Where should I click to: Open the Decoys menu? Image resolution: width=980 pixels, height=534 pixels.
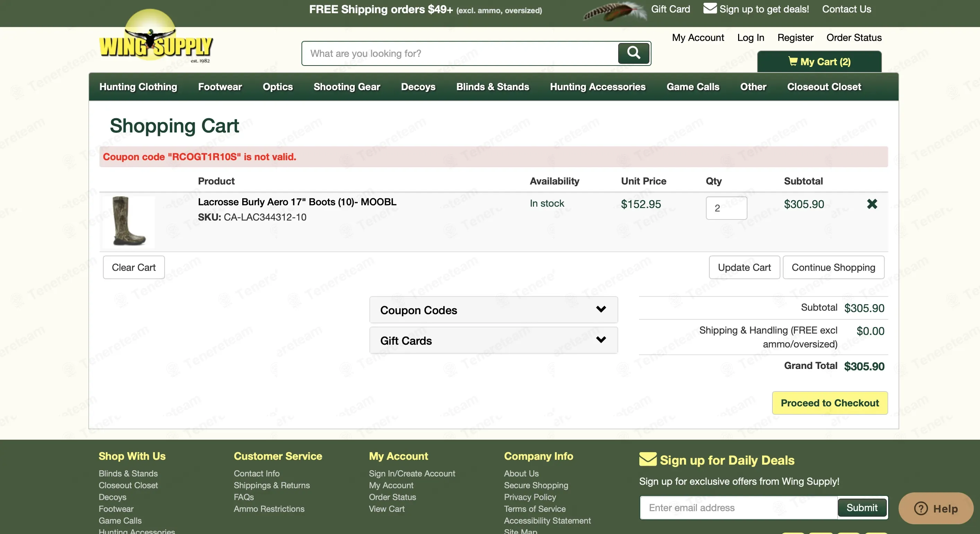coord(418,87)
